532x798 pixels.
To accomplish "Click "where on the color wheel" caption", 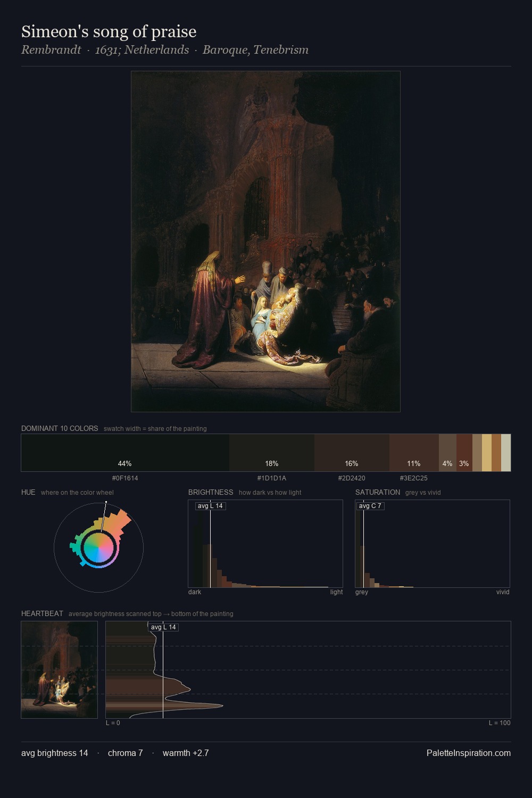I will click(x=77, y=493).
